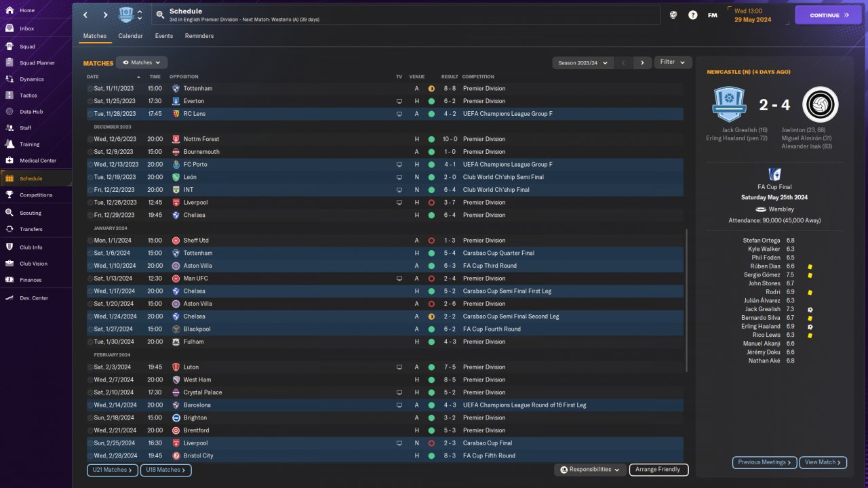This screenshot has width=868, height=488.
Task: Click the match list vertical scrollbar
Action: [x=687, y=298]
